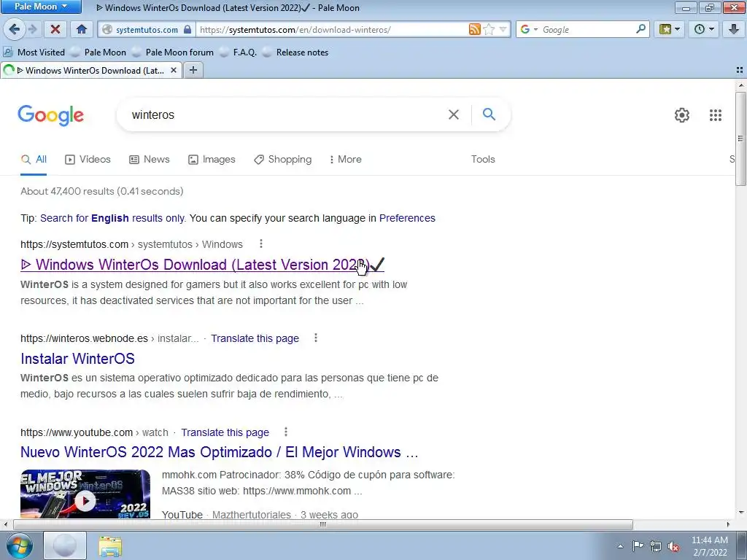The image size is (747, 560).
Task: Translate the youtube.com result page
Action: point(225,432)
